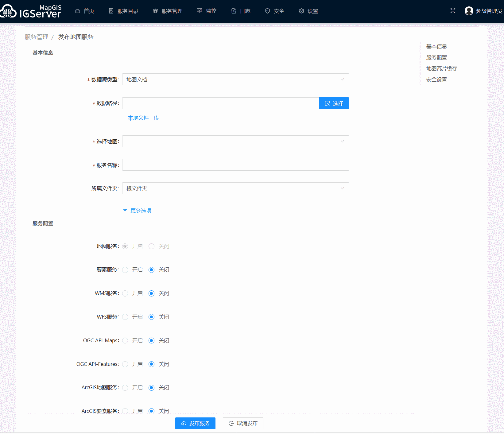The image size is (504, 434).
Task: Select 开启 for 要素服务
Action: 125,270
